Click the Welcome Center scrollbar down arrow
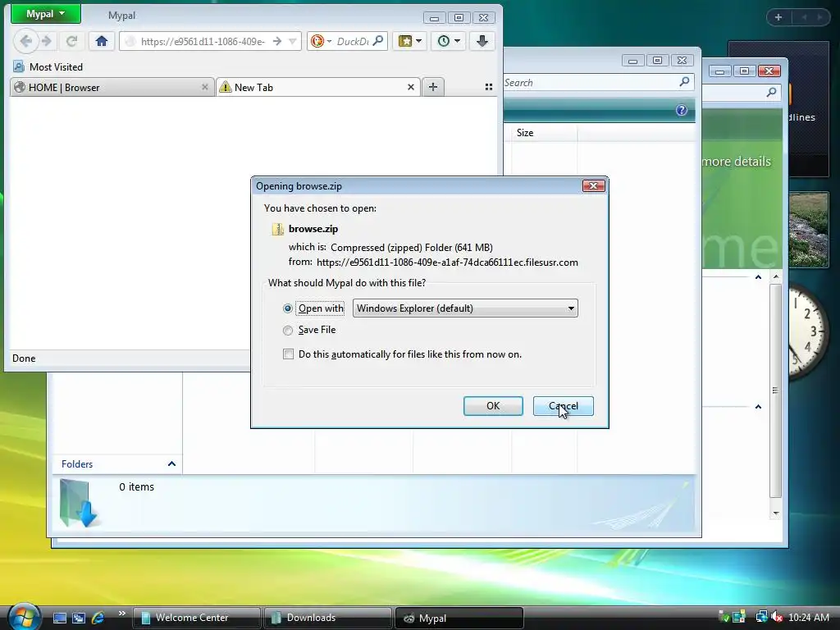Viewport: 840px width, 630px height. point(776,514)
